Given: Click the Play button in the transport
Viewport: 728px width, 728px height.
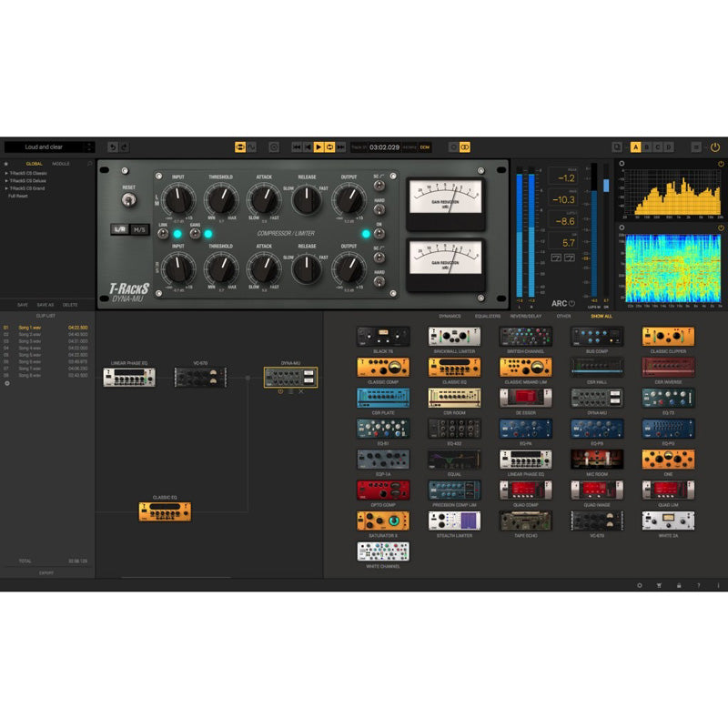Looking at the screenshot, I should 318,147.
